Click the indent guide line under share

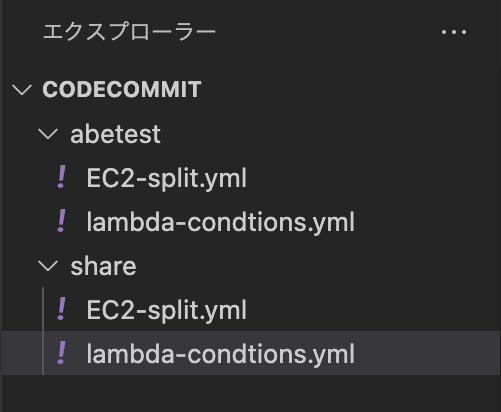43,331
